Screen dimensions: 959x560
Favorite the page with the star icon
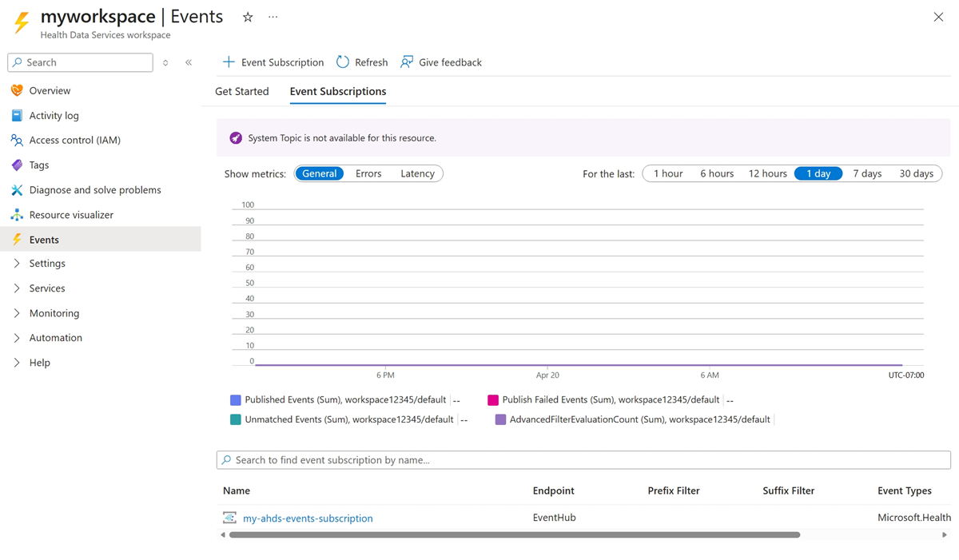(248, 17)
